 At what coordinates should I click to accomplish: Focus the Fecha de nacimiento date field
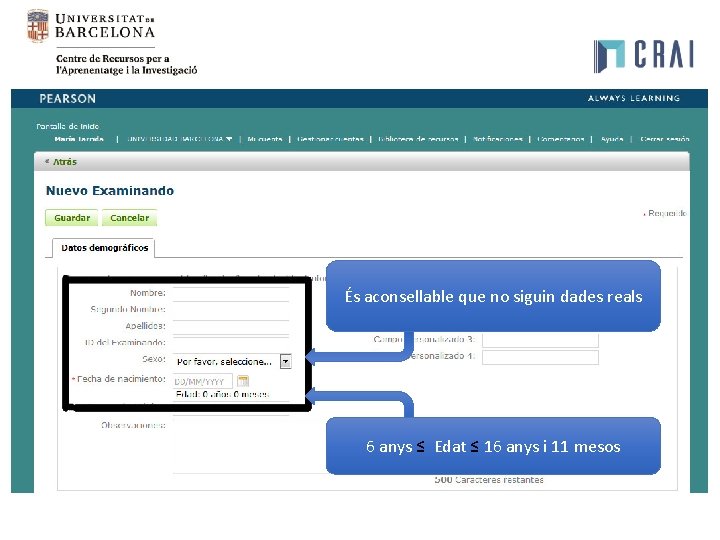point(202,381)
